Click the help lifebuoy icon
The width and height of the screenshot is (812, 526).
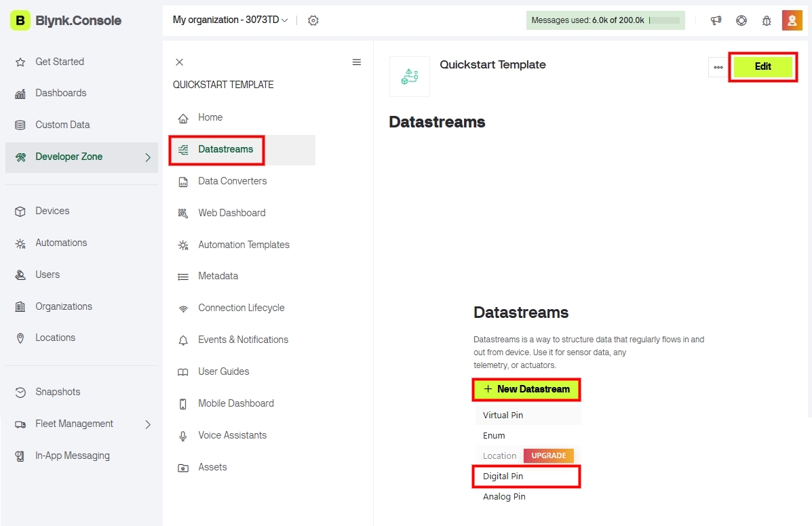741,20
